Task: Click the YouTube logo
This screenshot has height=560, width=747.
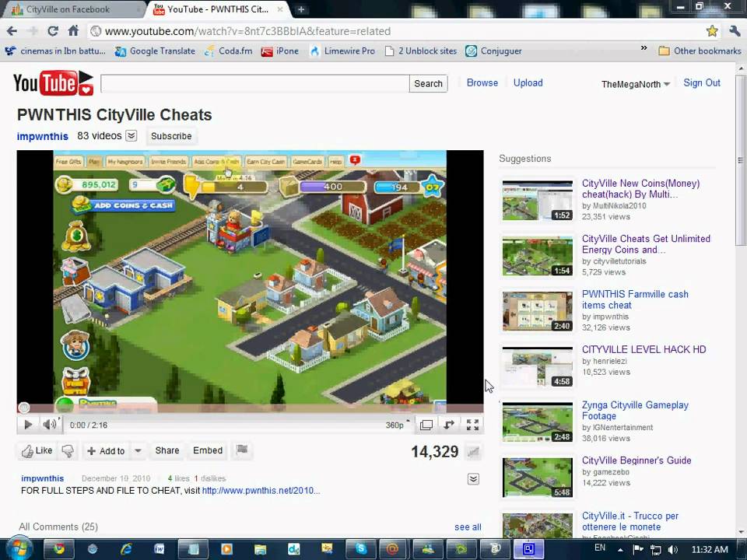Action: click(x=53, y=83)
